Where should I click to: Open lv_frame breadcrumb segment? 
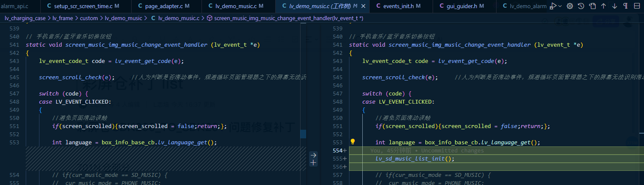[x=63, y=18]
